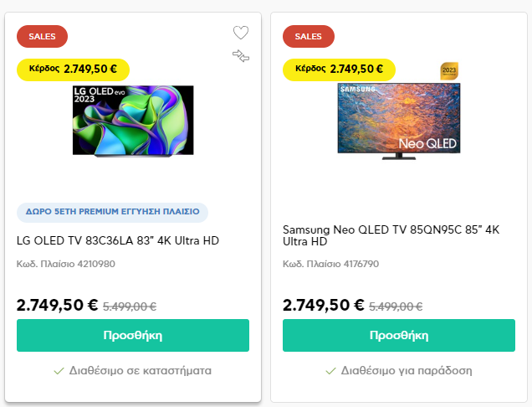Click product code Πλαίσιο 4176790

330,264
